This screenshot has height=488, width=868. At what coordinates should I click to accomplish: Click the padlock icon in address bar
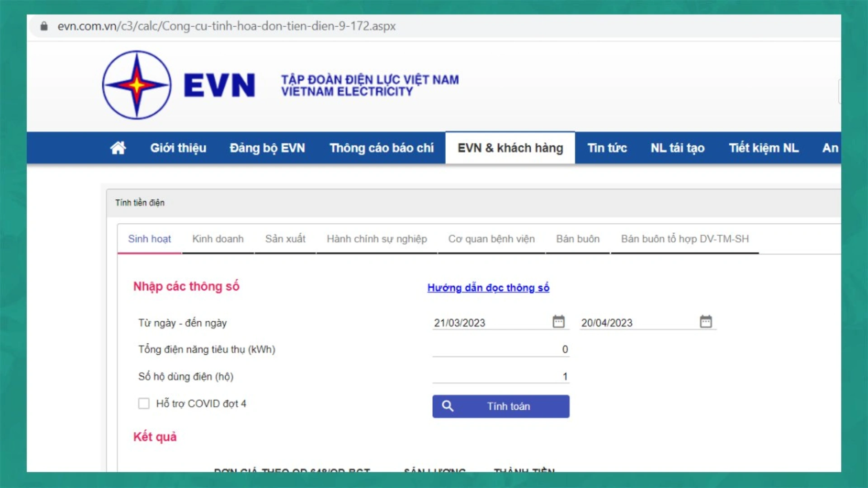[x=44, y=26]
